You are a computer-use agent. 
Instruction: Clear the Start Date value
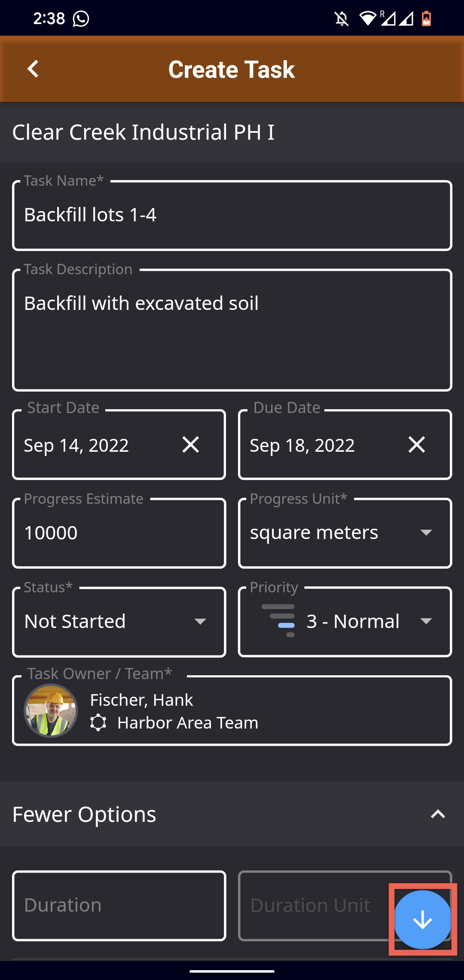point(190,444)
